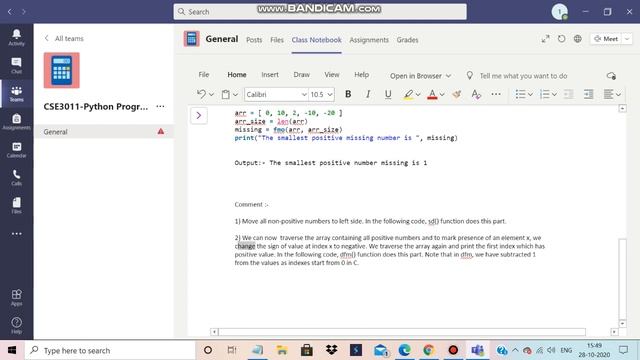Open Apps store in sidebar
This screenshot has width=640, height=360.
point(16,297)
